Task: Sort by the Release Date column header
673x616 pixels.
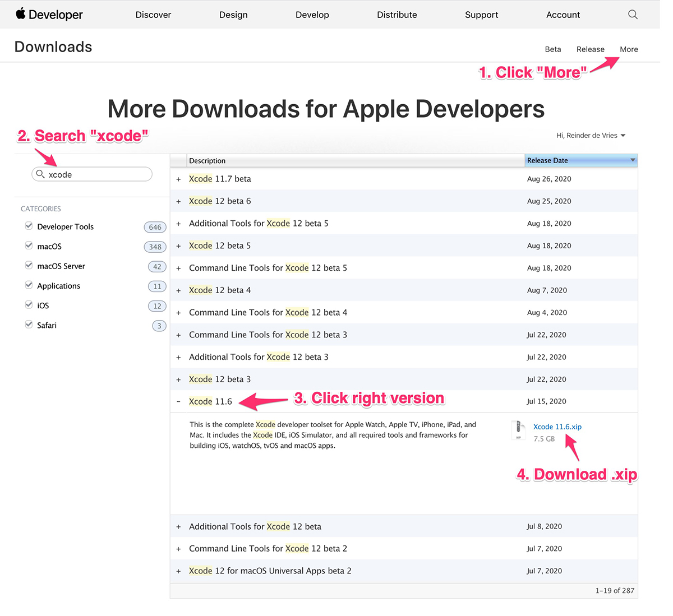Action: (581, 160)
